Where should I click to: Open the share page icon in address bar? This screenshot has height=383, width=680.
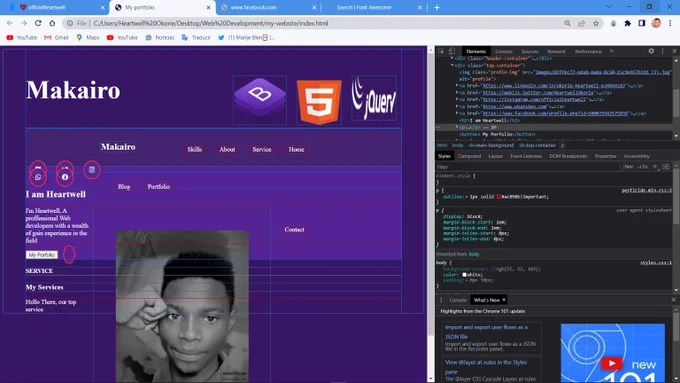(582, 23)
